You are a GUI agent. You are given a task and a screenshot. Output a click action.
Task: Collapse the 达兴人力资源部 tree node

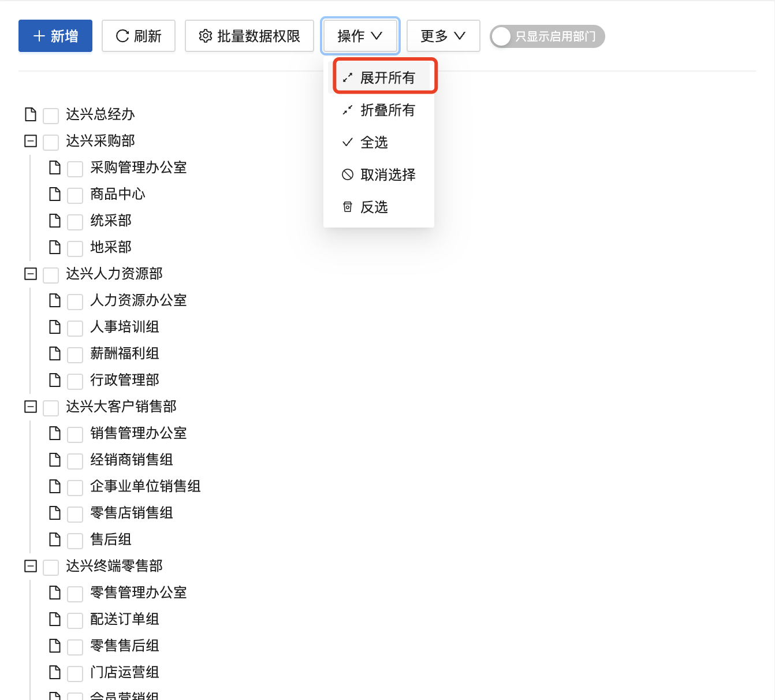(x=31, y=274)
